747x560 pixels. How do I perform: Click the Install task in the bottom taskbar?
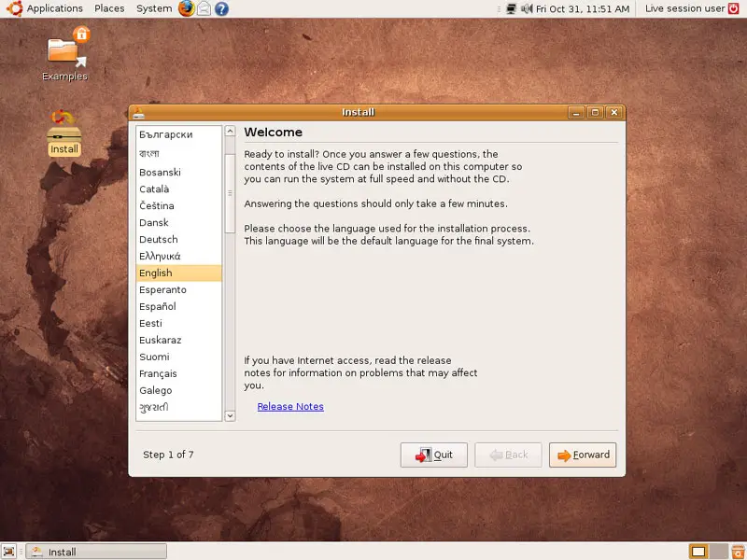pos(96,552)
